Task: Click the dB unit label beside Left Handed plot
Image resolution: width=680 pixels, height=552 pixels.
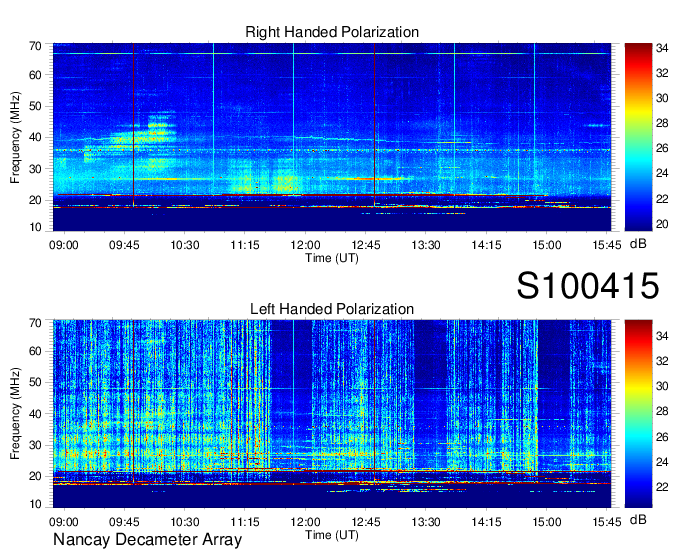Action: (x=638, y=519)
